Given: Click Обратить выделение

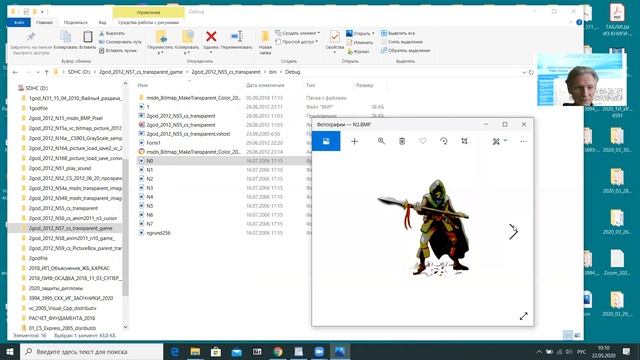Looking at the screenshot, I should click(x=406, y=51).
